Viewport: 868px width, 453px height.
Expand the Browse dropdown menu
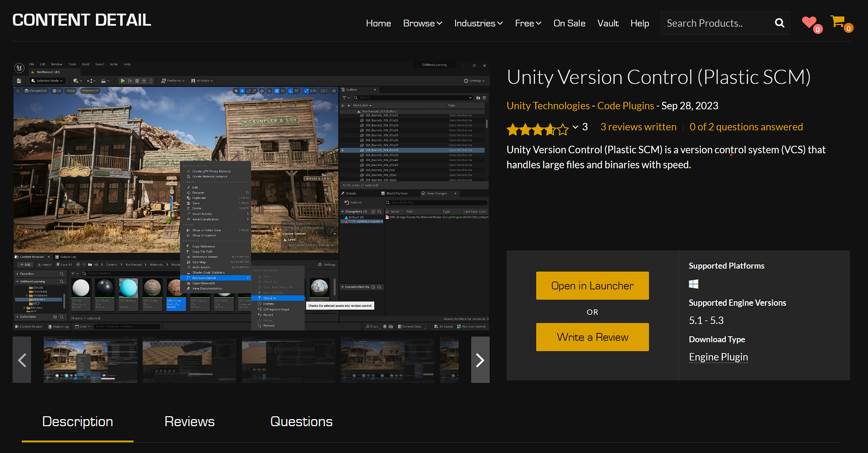pyautogui.click(x=423, y=24)
